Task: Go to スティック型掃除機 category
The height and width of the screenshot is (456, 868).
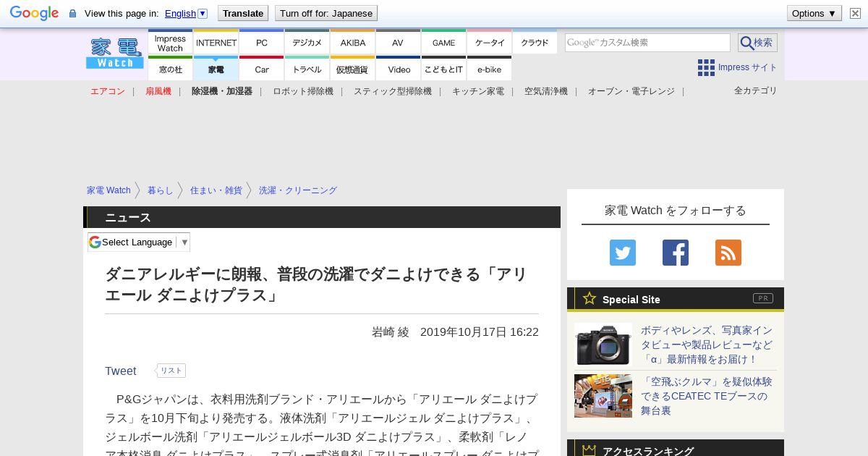Action: (x=393, y=91)
